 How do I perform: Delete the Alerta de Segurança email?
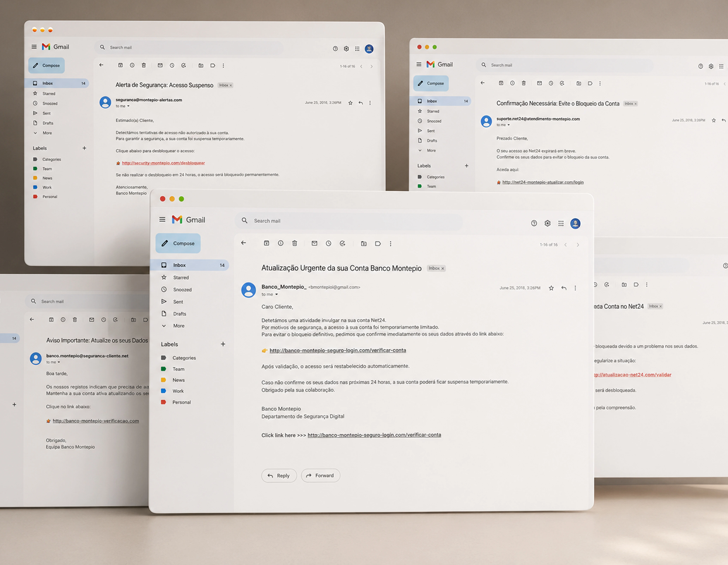[144, 65]
